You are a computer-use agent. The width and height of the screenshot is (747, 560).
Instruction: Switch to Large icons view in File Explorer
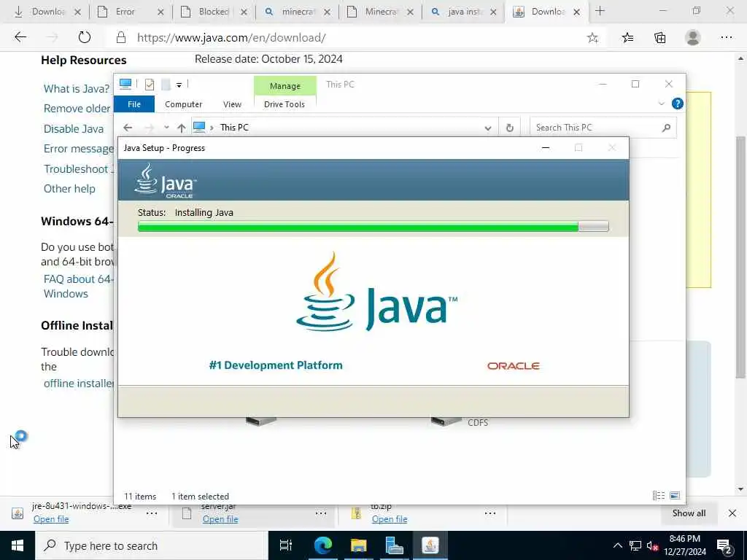coord(675,496)
